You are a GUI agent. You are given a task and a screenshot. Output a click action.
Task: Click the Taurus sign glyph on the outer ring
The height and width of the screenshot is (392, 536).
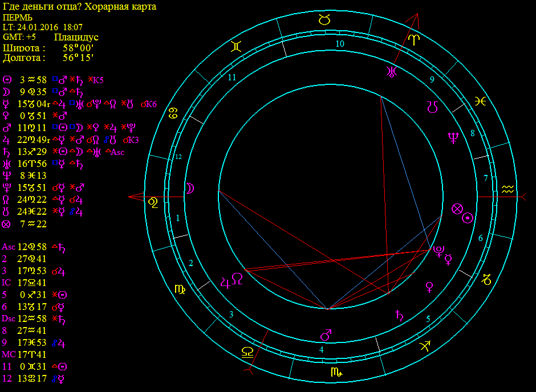[324, 21]
